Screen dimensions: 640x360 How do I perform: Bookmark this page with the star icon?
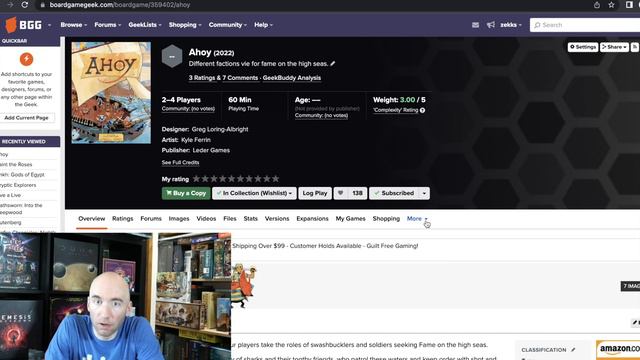(x=611, y=5)
